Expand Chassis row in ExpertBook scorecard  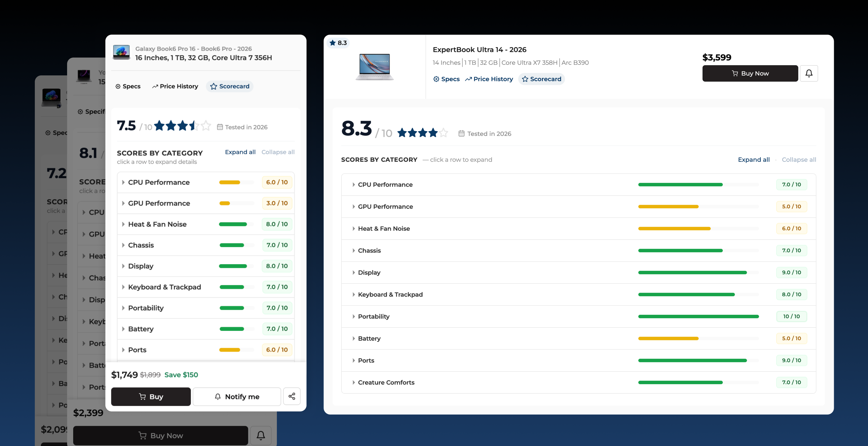pyautogui.click(x=579, y=250)
